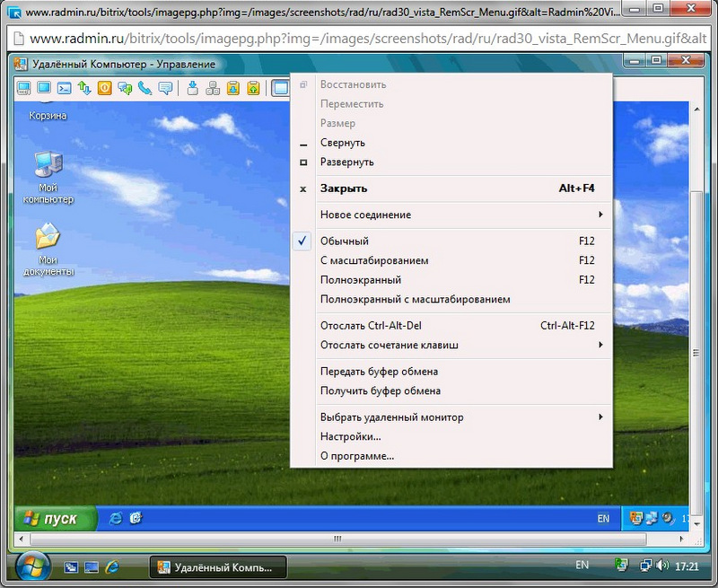Click Удалённый Компь... Vista taskbar button
This screenshot has width=718, height=588.
218,567
